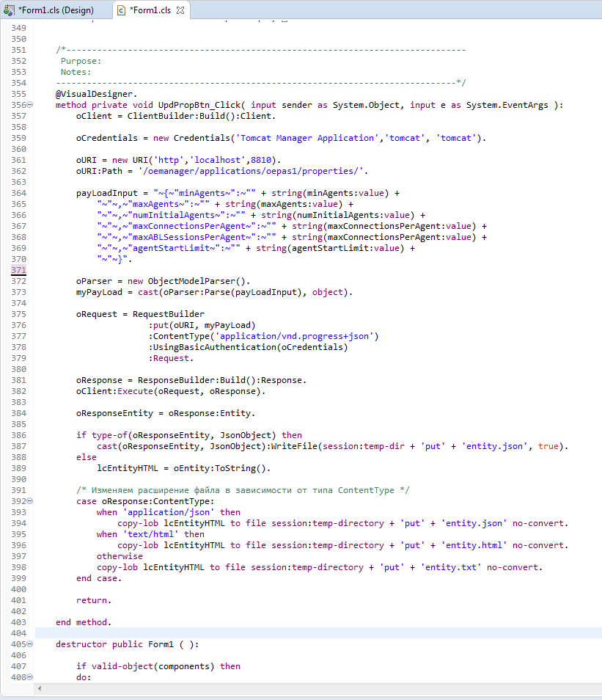
Task: Click the text 'UpdPropBtn_Click' in method declaration
Action: 199,106
